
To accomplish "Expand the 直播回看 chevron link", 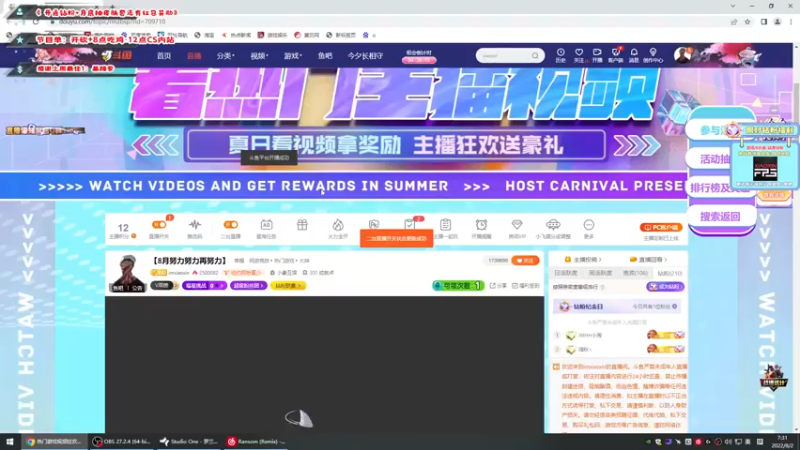I will pyautogui.click(x=648, y=260).
